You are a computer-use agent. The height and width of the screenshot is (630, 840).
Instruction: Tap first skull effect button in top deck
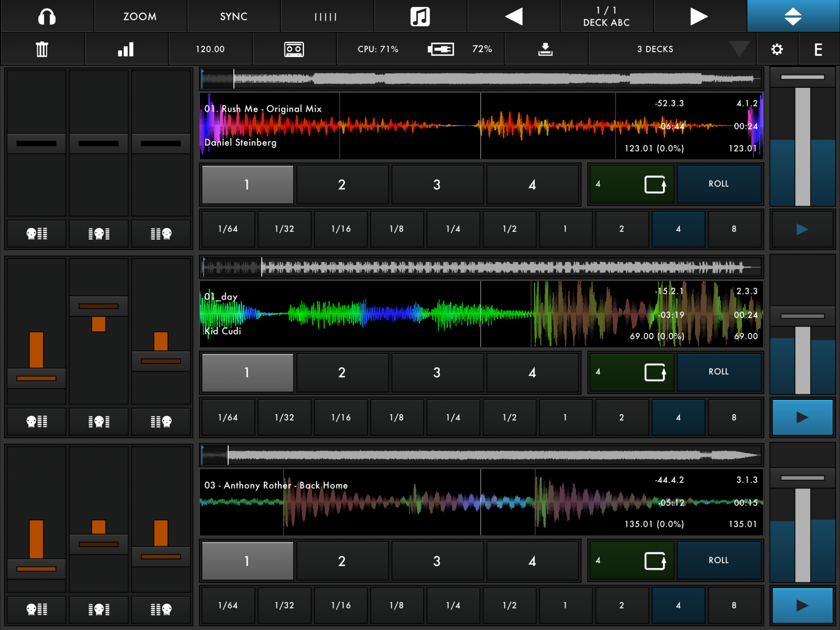(37, 233)
